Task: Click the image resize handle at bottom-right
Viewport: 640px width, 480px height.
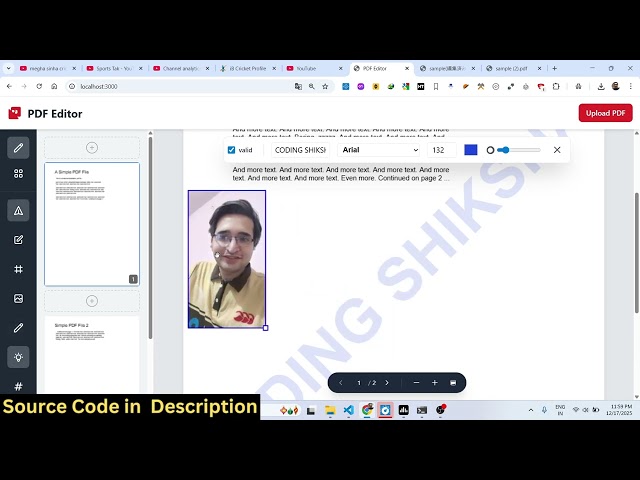Action: [x=266, y=328]
